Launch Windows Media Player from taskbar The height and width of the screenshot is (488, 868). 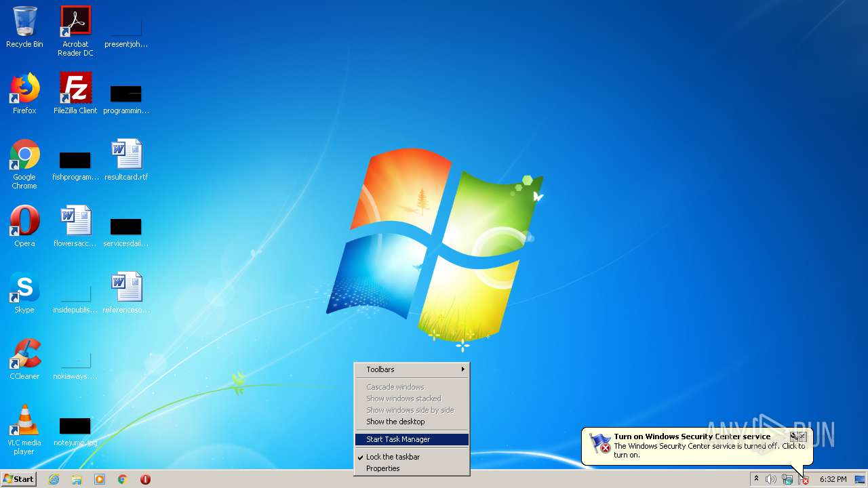(100, 479)
